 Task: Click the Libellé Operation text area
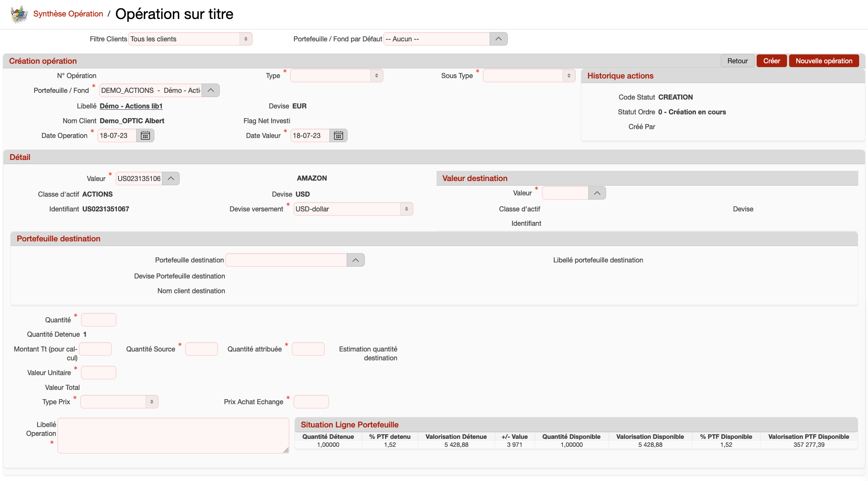173,435
